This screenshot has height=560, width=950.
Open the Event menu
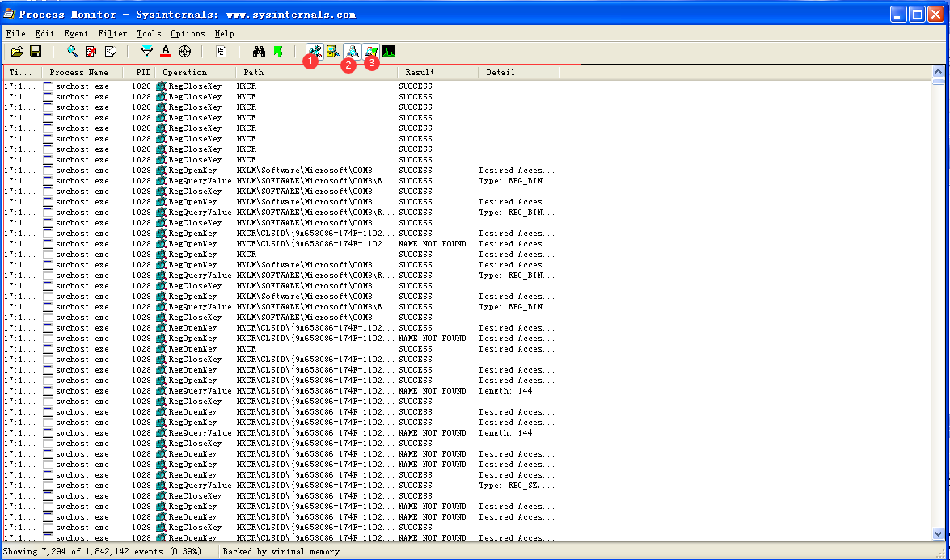click(76, 33)
